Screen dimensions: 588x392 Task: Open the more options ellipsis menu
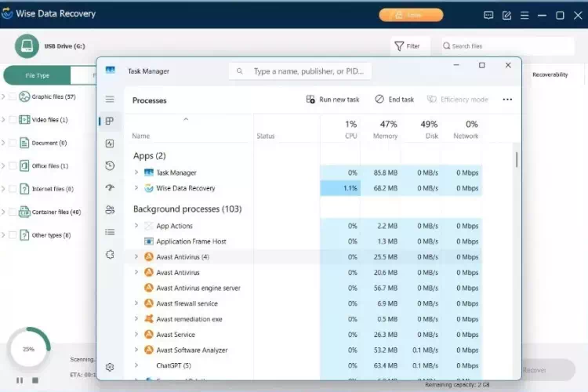coord(507,100)
